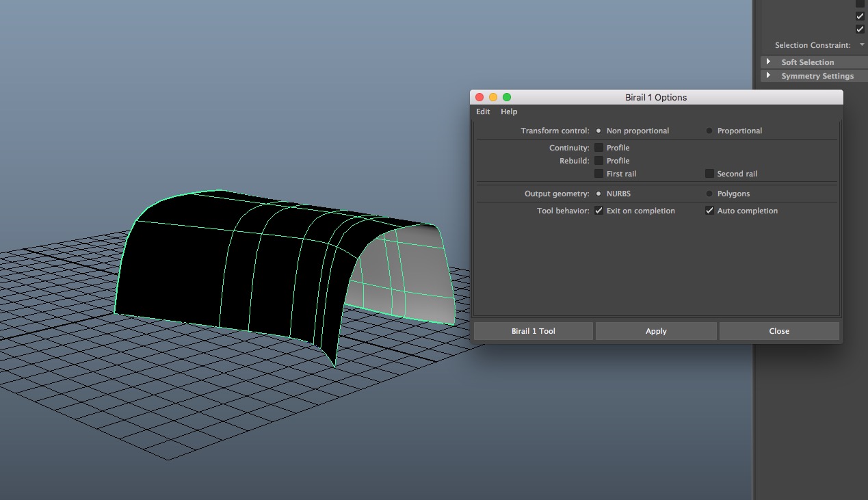The width and height of the screenshot is (868, 500).
Task: Check the First rail rebuild option
Action: [599, 174]
